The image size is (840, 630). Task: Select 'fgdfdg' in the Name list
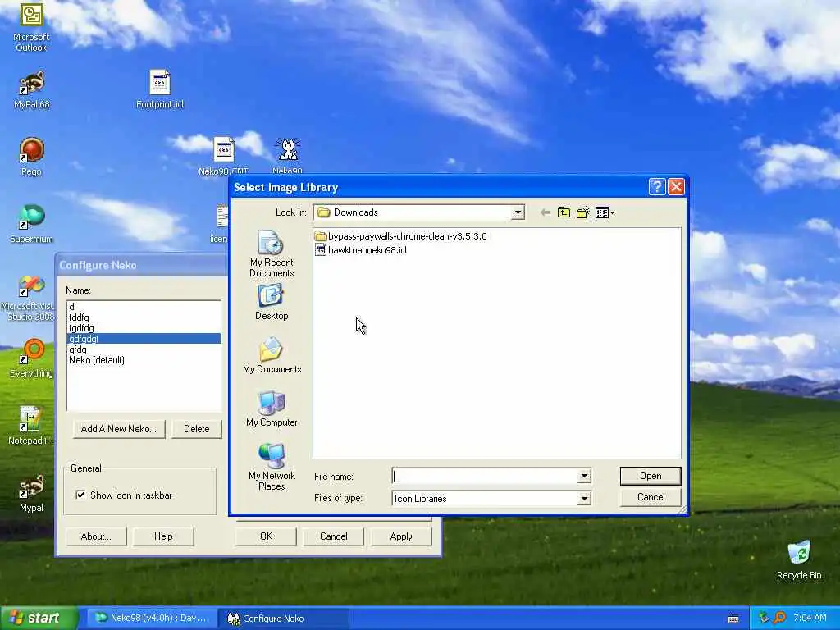(x=144, y=328)
